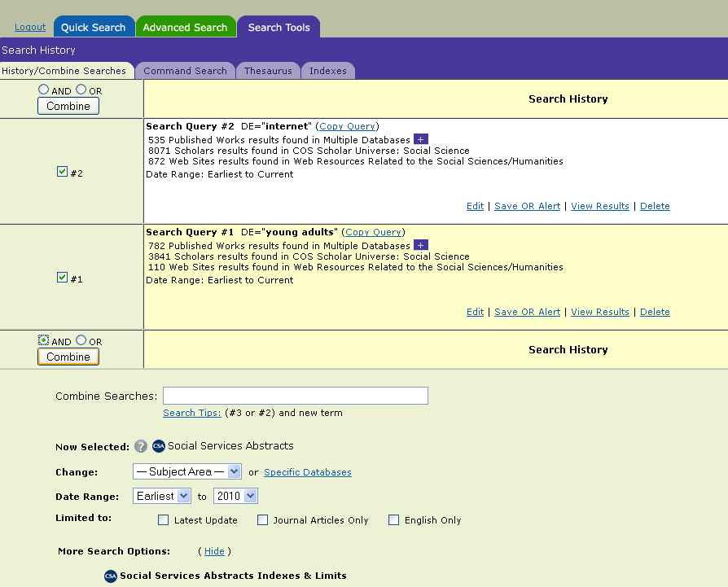Switch to the Quick Search tab

point(94,27)
